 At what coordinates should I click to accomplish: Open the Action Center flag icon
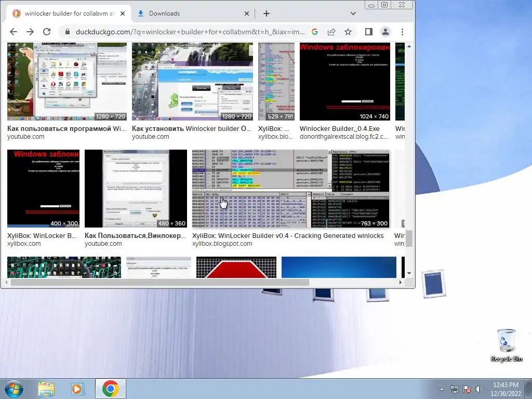tap(467, 389)
